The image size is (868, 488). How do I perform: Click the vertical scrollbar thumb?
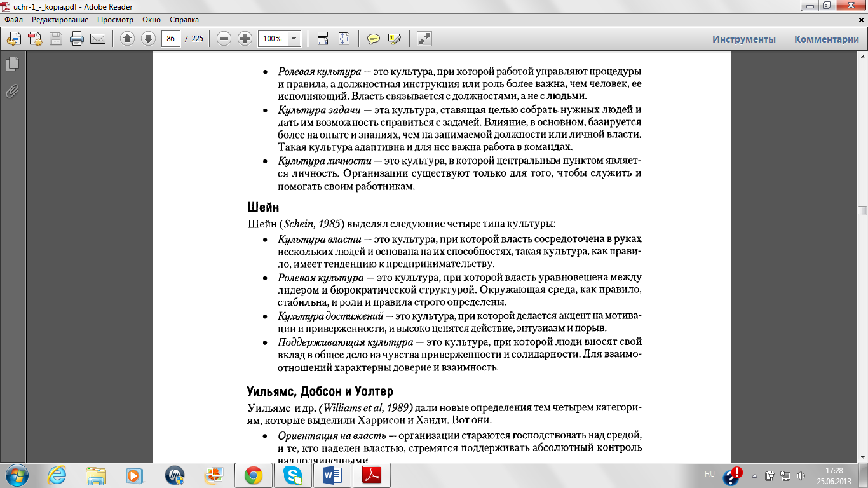point(862,211)
